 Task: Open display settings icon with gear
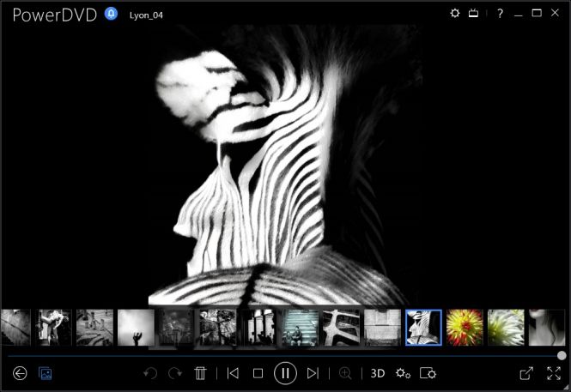[x=428, y=373]
